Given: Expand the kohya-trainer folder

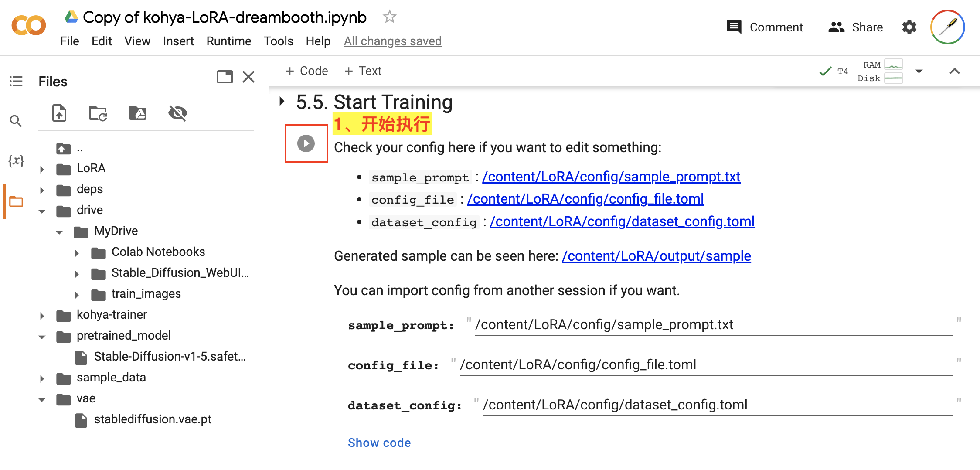Looking at the screenshot, I should click(42, 315).
